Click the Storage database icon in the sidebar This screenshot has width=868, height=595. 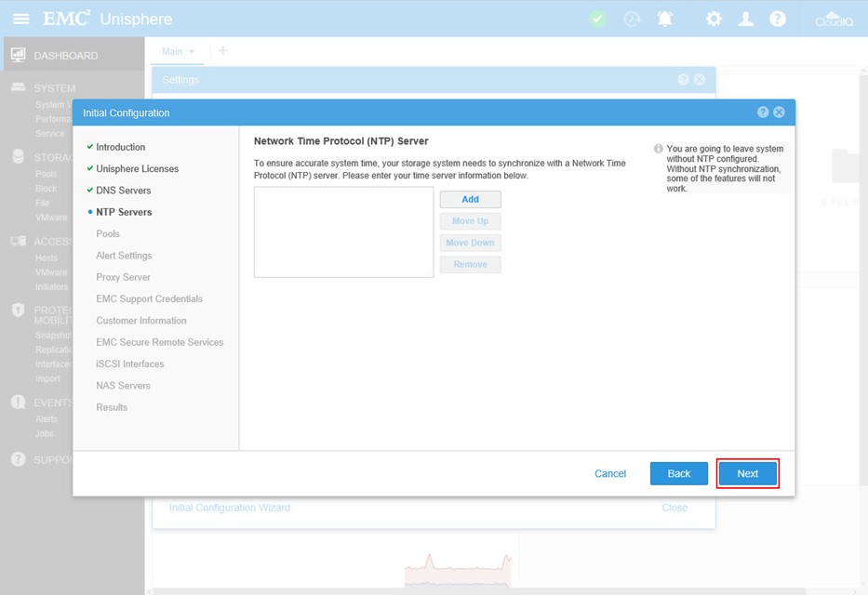point(19,156)
